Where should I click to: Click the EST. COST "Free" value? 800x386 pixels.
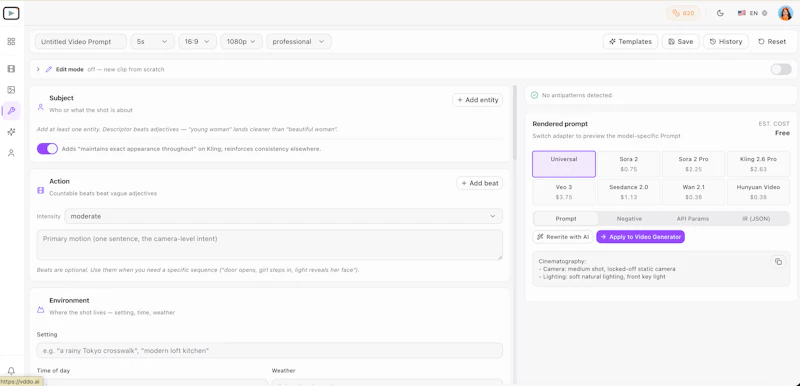coord(782,133)
